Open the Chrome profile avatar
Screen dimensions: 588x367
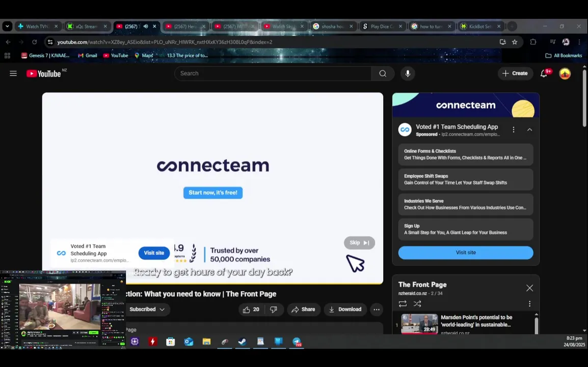566,42
